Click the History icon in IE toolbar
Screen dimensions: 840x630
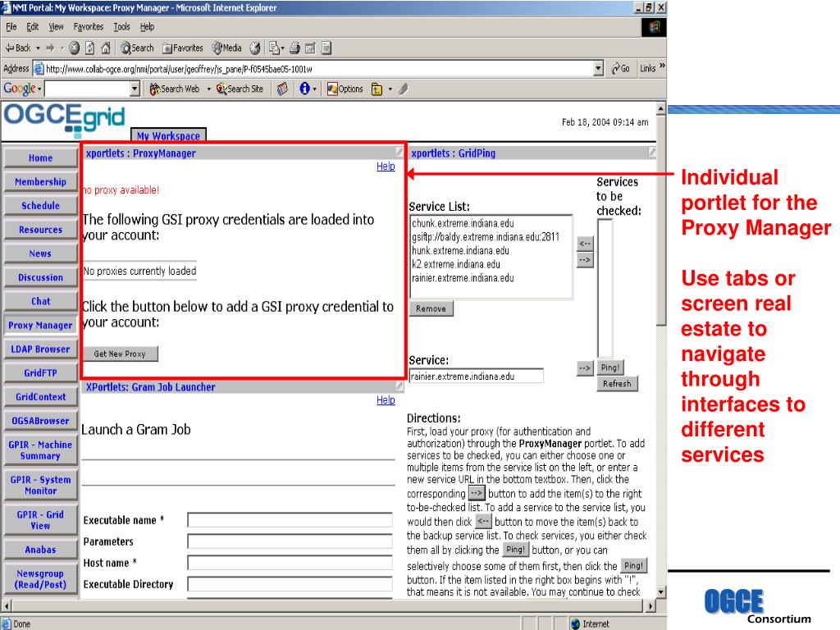tap(255, 48)
